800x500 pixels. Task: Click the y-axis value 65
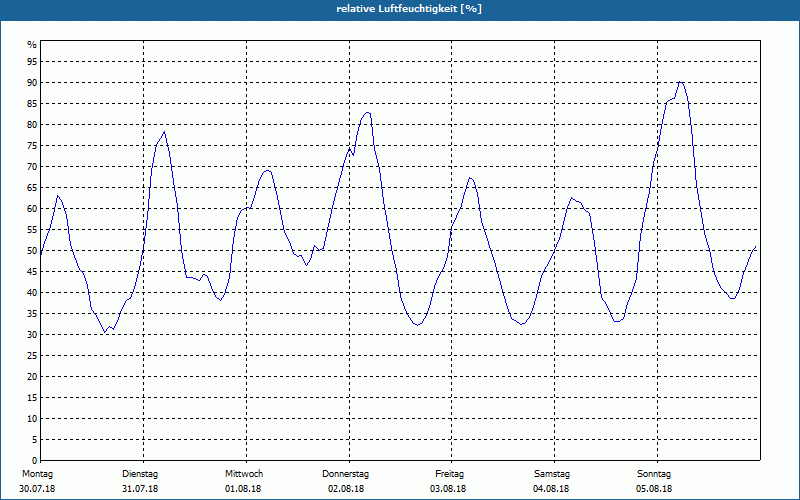click(x=32, y=188)
